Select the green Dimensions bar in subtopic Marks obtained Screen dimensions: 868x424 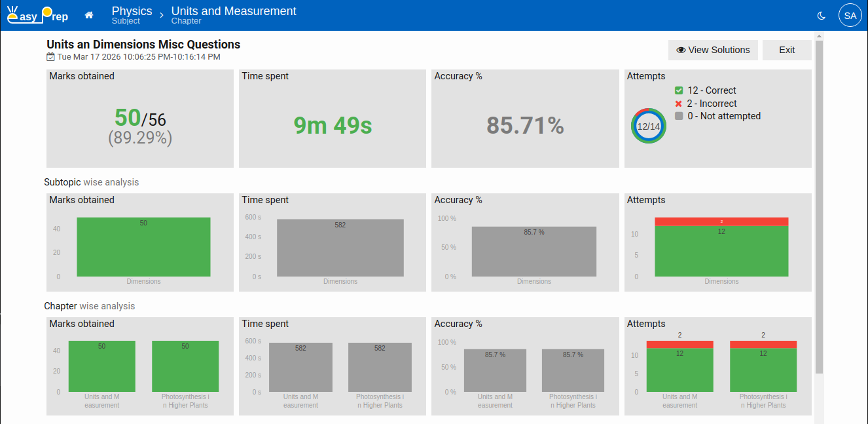click(x=143, y=249)
